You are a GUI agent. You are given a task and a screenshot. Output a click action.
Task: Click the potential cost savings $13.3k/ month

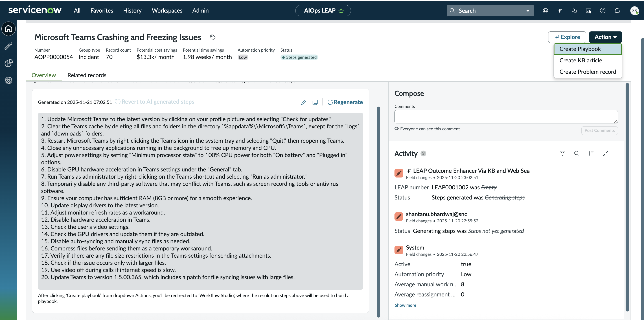tap(156, 57)
